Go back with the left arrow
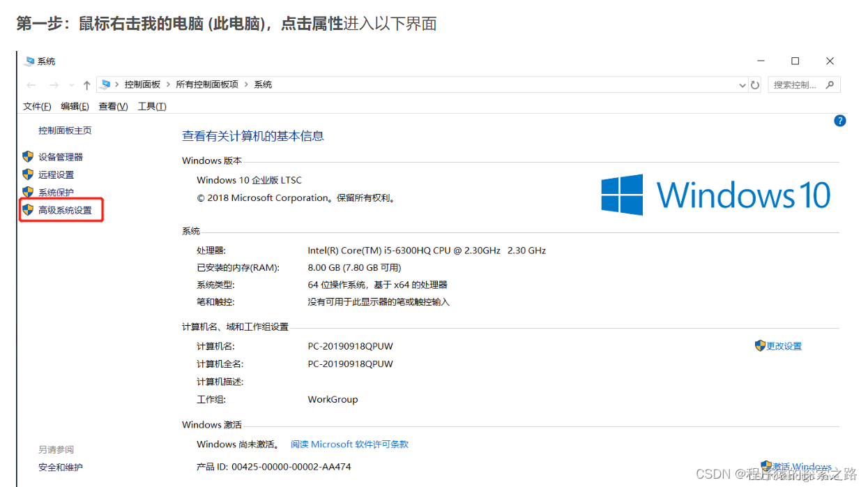The width and height of the screenshot is (868, 487). (x=31, y=85)
